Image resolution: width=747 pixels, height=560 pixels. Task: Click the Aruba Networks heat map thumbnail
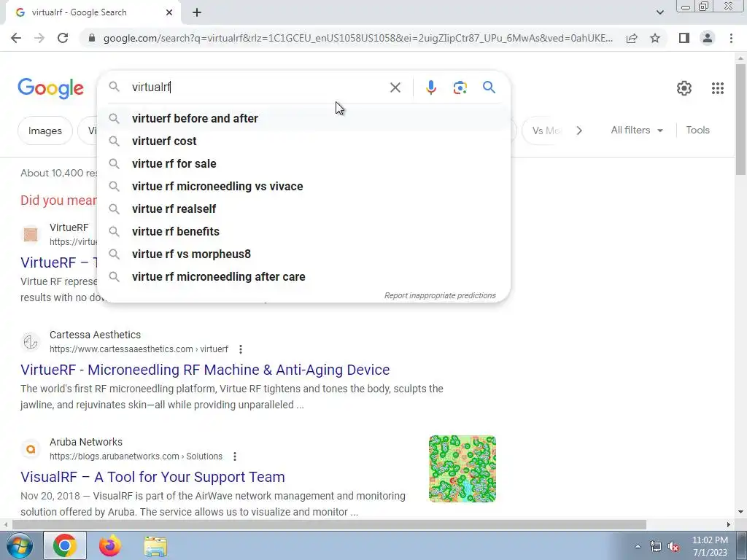tap(462, 469)
